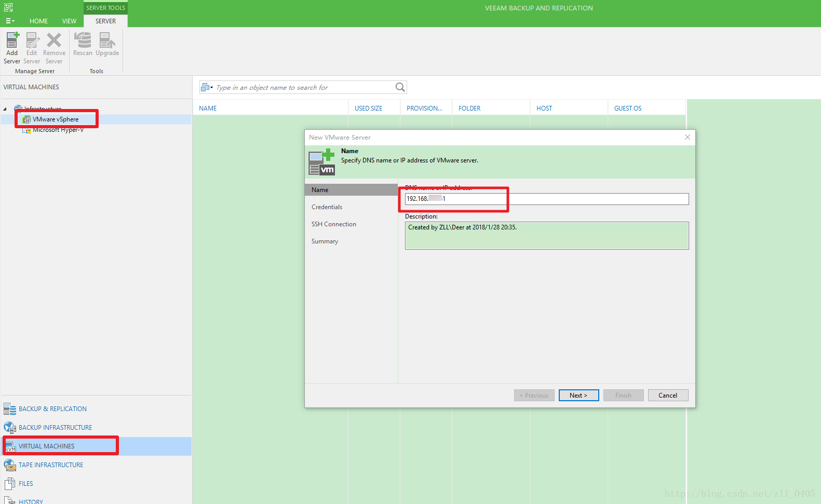Click the Remove Server icon
This screenshot has width=821, height=504.
54,48
